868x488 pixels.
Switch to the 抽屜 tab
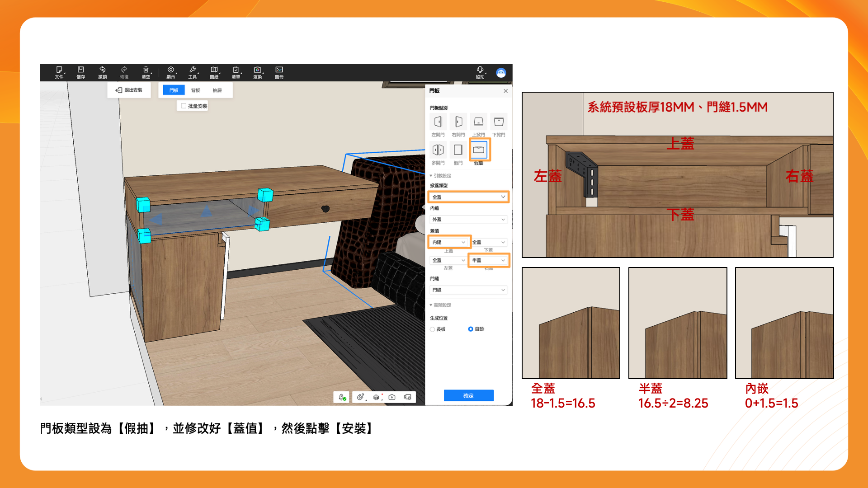click(x=217, y=90)
